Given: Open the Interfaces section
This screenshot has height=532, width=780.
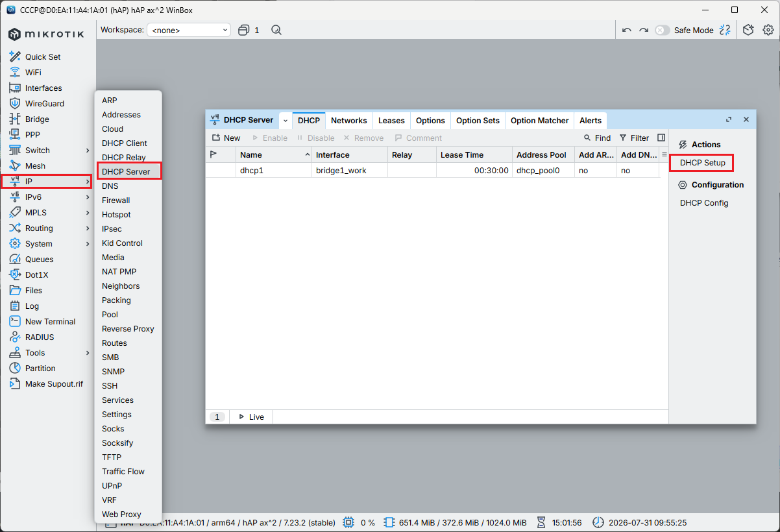Looking at the screenshot, I should click(43, 88).
